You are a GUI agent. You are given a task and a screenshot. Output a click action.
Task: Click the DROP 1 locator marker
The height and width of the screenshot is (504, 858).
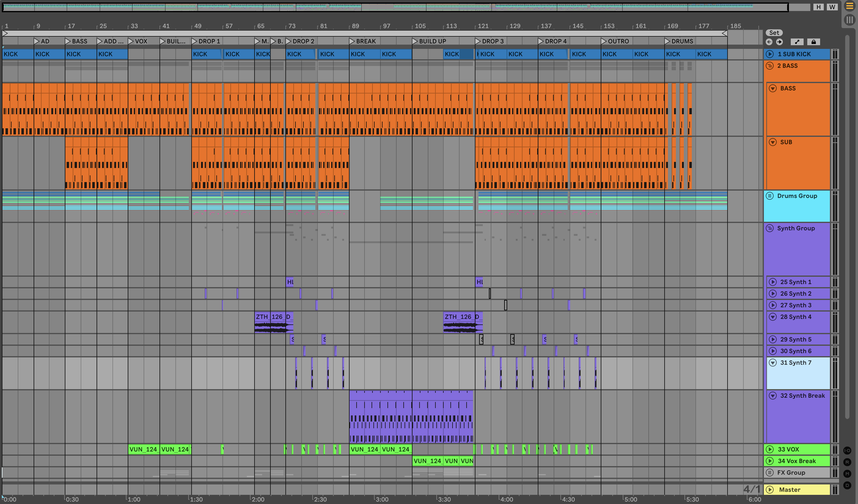coord(194,41)
